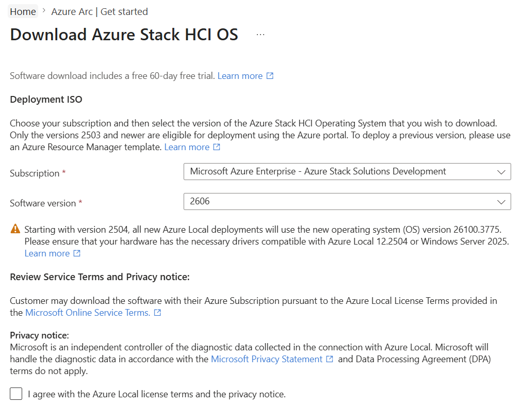
Task: Open Azure Arc | Get started breadcrumb
Action: (x=100, y=12)
